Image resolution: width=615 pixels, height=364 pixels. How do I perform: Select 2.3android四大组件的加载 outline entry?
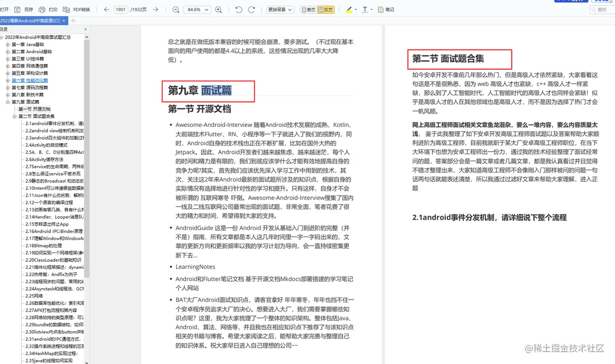coord(55,138)
